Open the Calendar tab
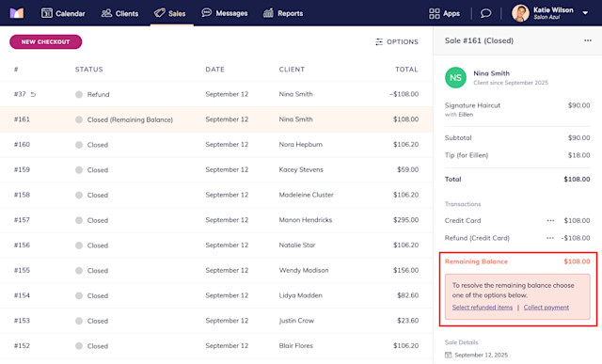The width and height of the screenshot is (602, 364). click(63, 13)
